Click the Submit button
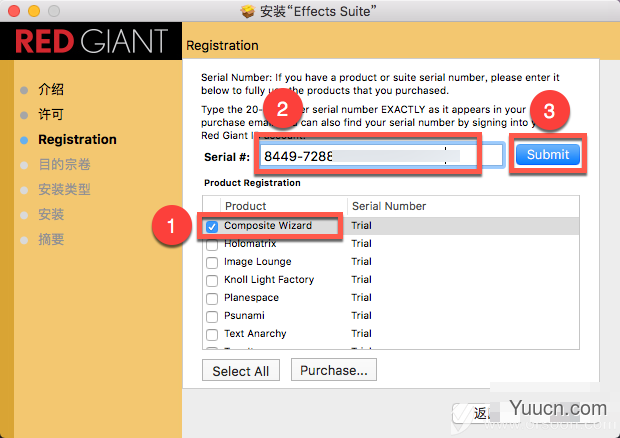620x438 pixels. pos(548,155)
